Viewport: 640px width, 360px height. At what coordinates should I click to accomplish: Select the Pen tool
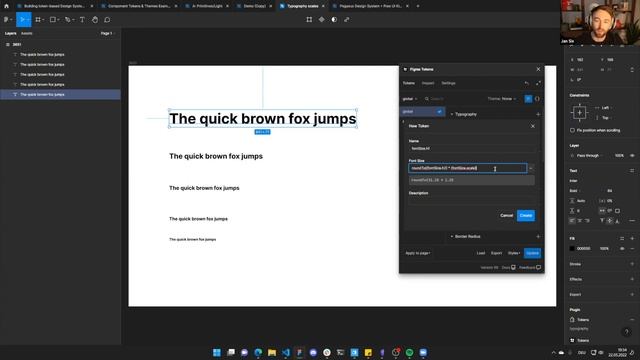tap(68, 20)
